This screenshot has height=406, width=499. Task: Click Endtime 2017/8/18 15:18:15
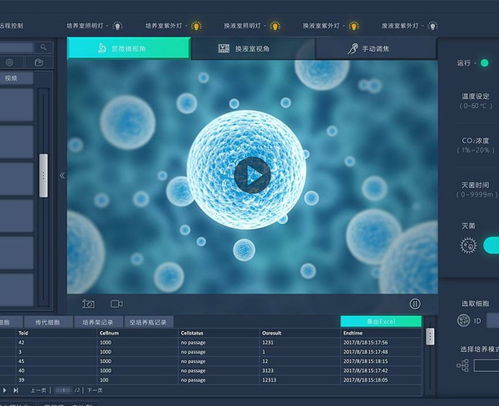pyautogui.click(x=365, y=361)
